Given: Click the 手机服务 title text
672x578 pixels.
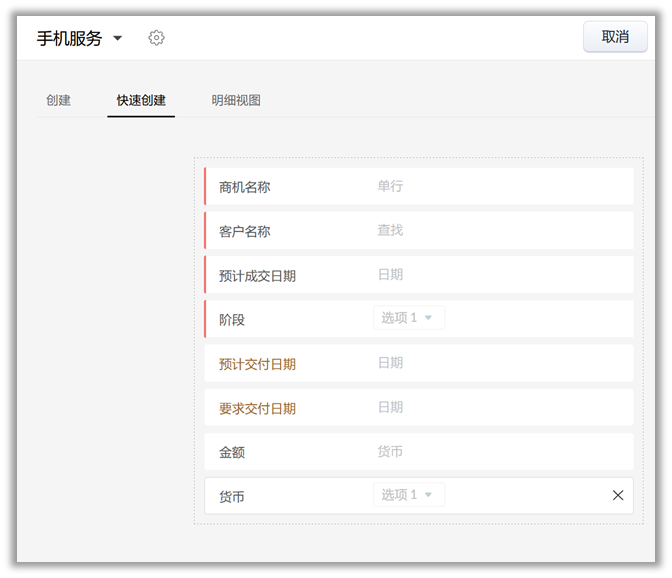Looking at the screenshot, I should pos(69,38).
